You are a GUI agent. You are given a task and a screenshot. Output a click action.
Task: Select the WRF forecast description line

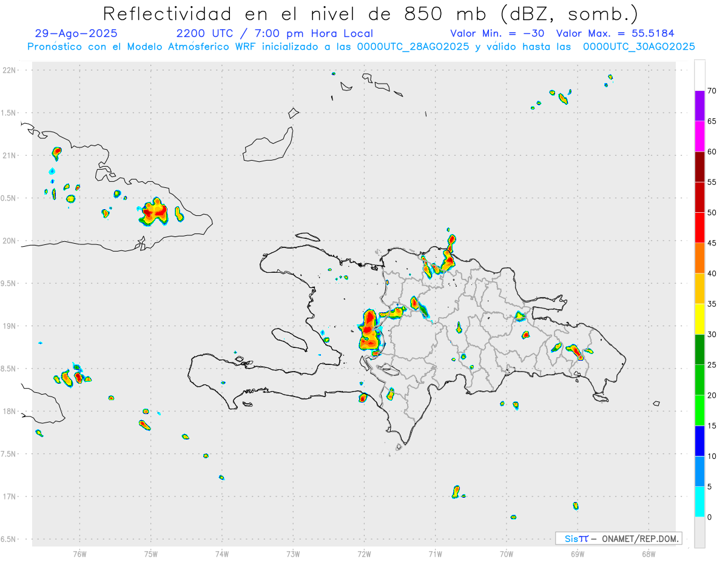point(361,47)
